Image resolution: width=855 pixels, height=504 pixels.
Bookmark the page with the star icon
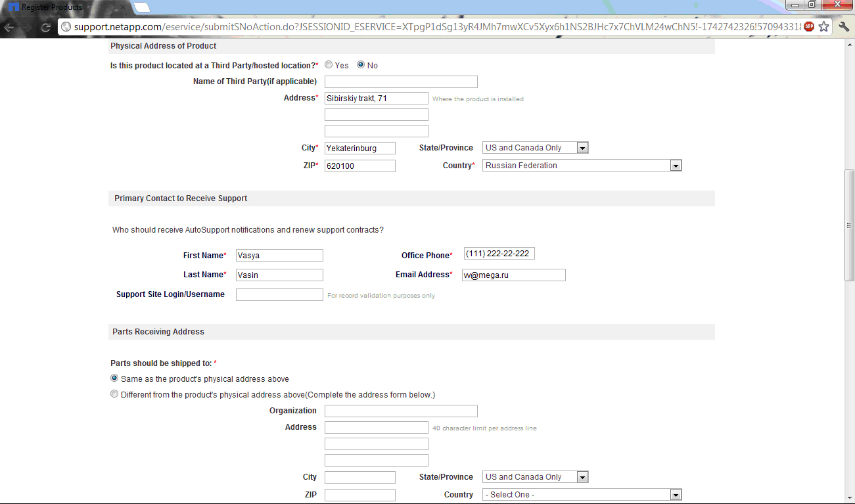click(823, 27)
